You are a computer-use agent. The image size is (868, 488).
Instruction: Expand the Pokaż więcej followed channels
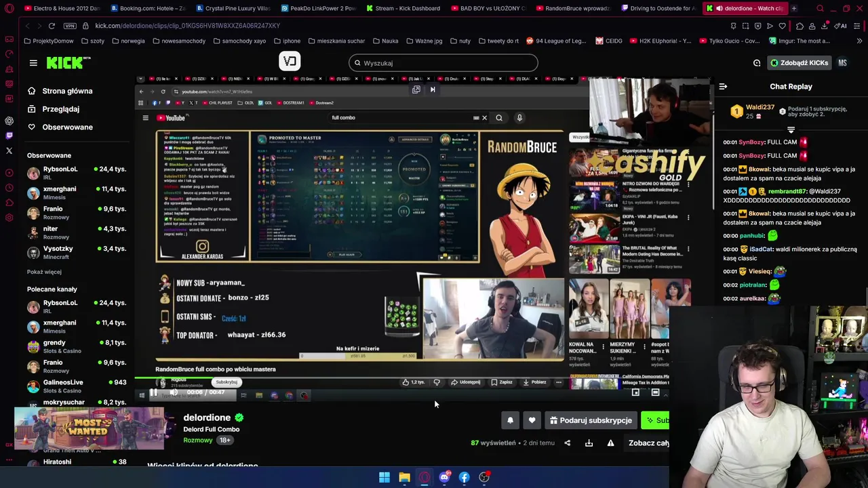tap(44, 272)
